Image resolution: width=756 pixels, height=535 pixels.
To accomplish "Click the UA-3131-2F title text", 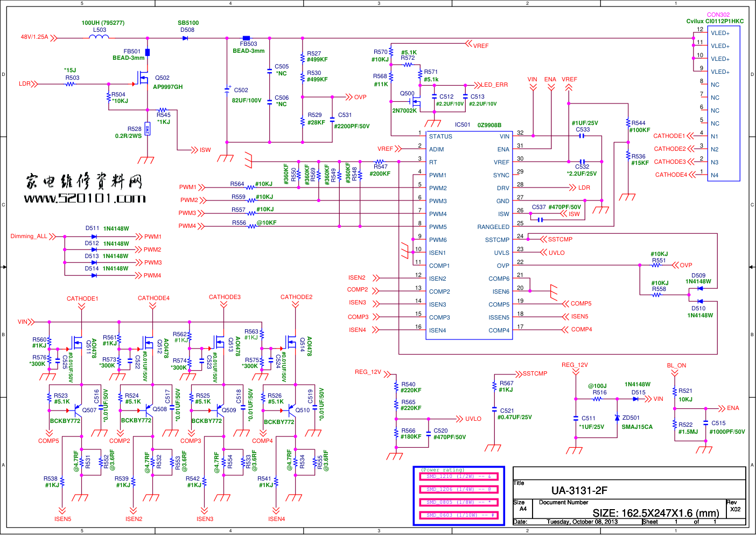I will pos(579,490).
